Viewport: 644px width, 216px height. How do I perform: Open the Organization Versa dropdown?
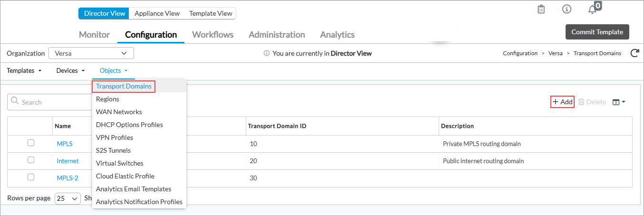pos(91,53)
